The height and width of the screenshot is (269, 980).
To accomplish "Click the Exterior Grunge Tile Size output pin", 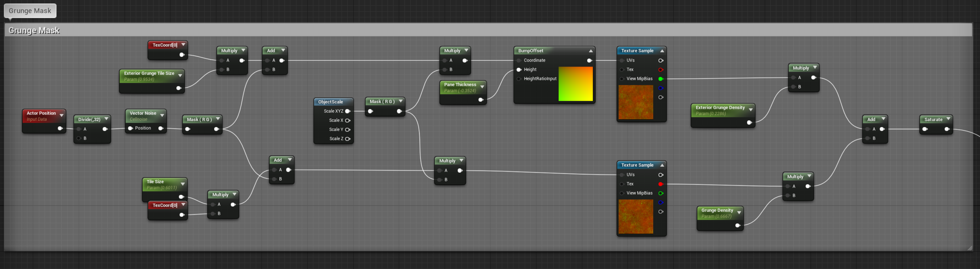I will tap(179, 88).
